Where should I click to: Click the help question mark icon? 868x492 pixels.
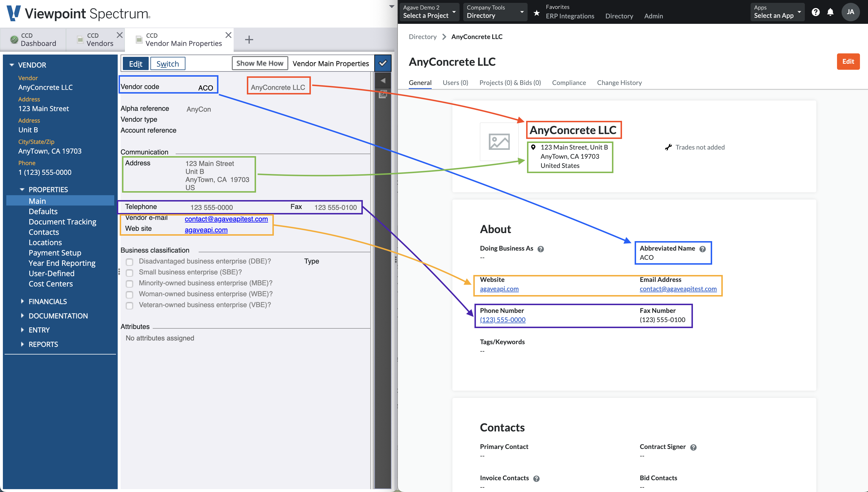pyautogui.click(x=815, y=12)
